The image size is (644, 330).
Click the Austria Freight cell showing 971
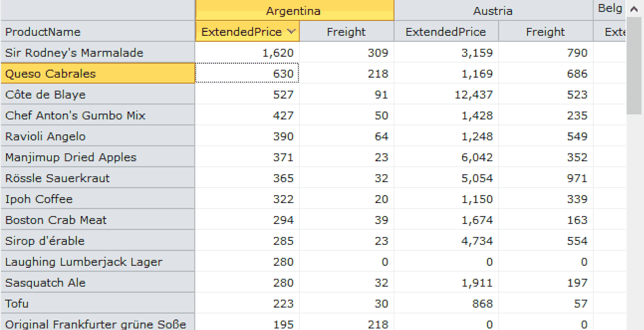pos(546,178)
